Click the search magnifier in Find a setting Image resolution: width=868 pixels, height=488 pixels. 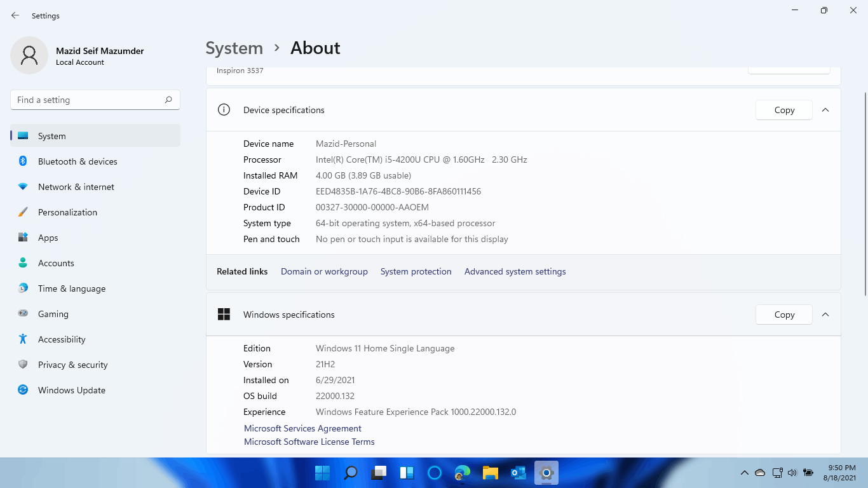(168, 100)
